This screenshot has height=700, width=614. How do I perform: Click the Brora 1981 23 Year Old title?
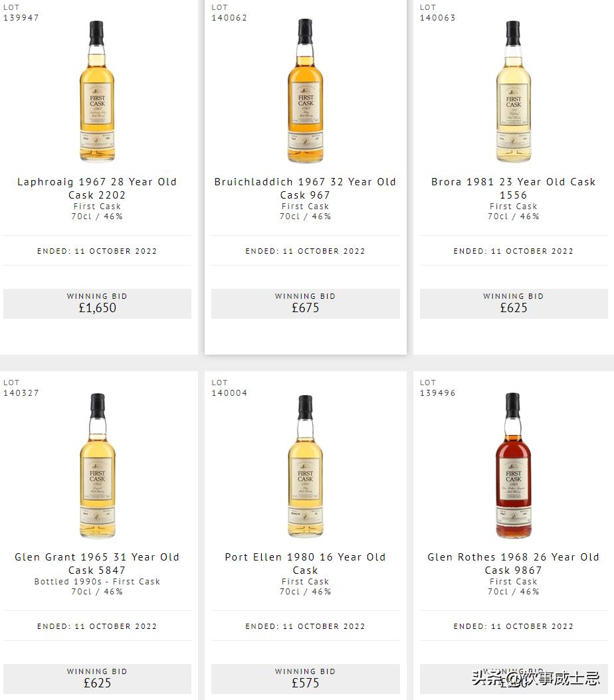[x=513, y=189]
